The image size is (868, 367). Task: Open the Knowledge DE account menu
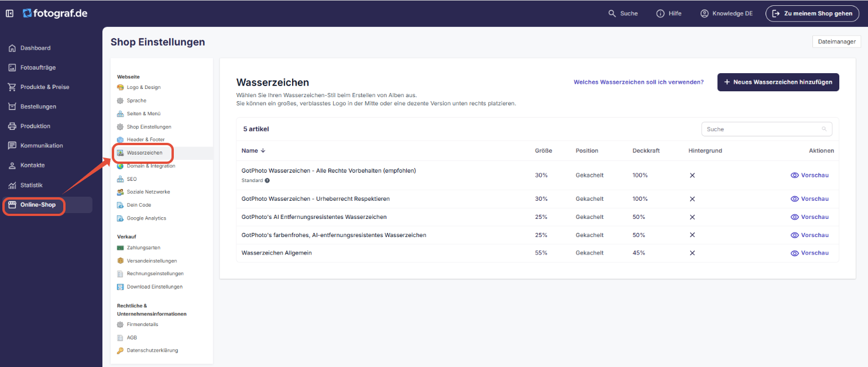click(x=726, y=13)
